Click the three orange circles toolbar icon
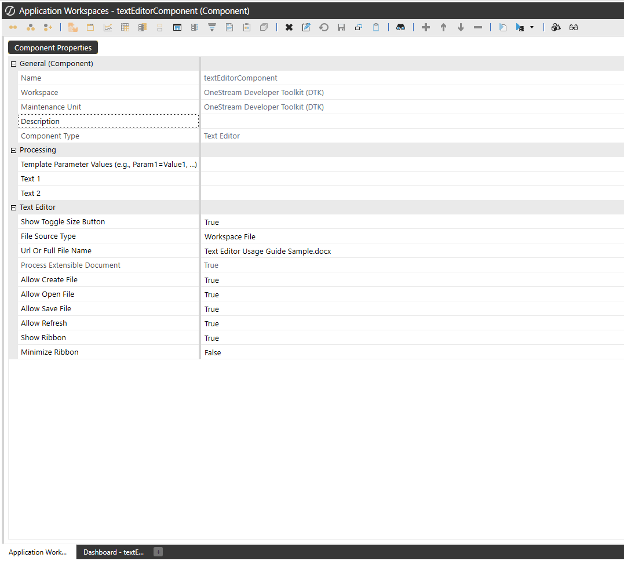This screenshot has width=624, height=562. (31, 27)
